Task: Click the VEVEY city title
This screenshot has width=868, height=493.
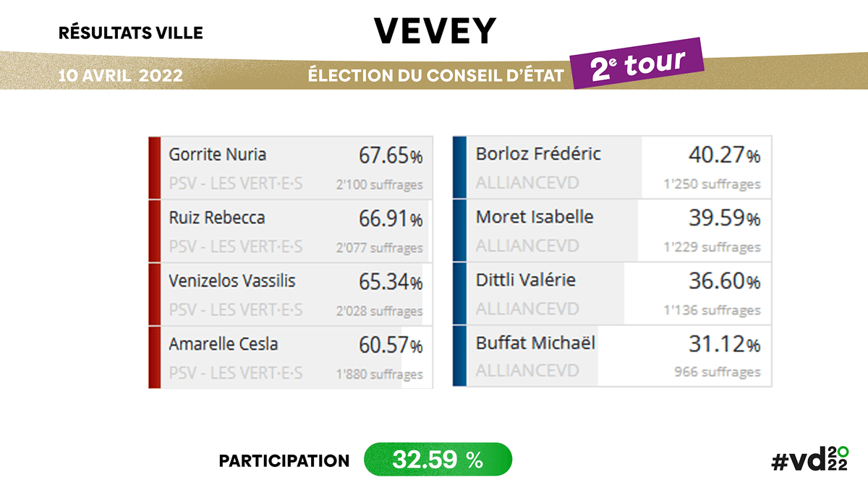Action: 435,31
